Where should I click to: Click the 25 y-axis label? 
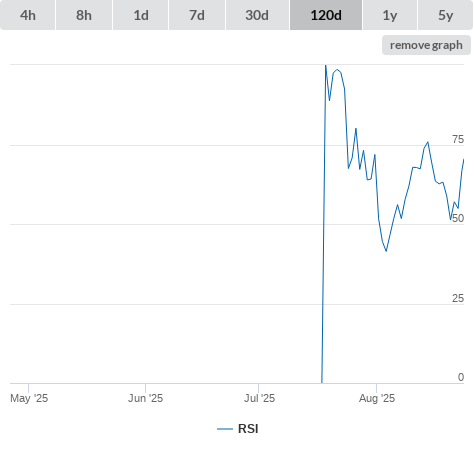(458, 298)
